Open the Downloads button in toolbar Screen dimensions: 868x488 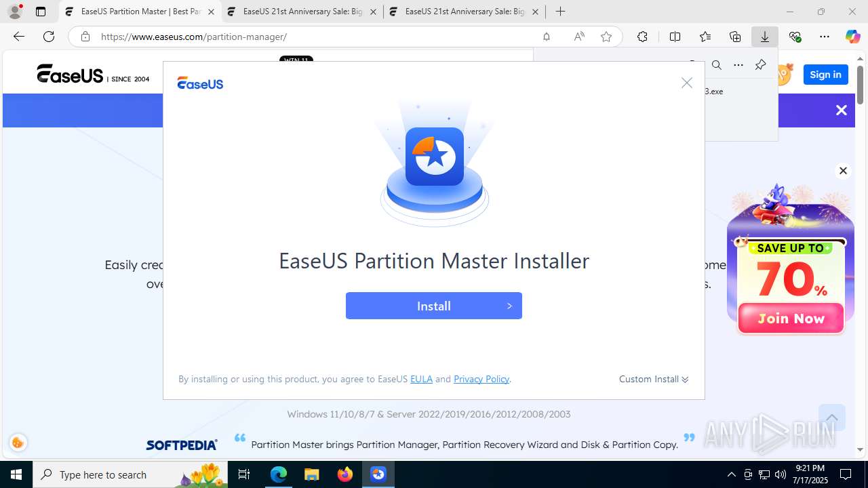(765, 37)
